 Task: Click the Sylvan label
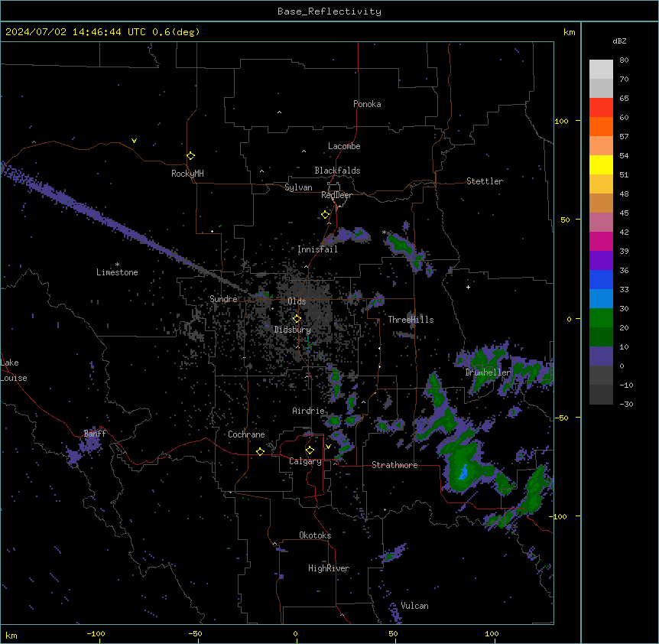(x=298, y=187)
